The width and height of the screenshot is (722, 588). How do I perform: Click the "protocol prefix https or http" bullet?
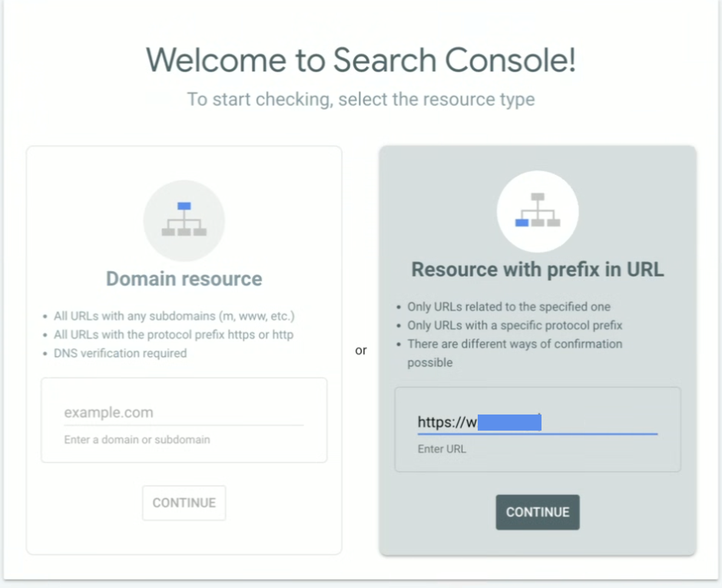click(x=173, y=335)
